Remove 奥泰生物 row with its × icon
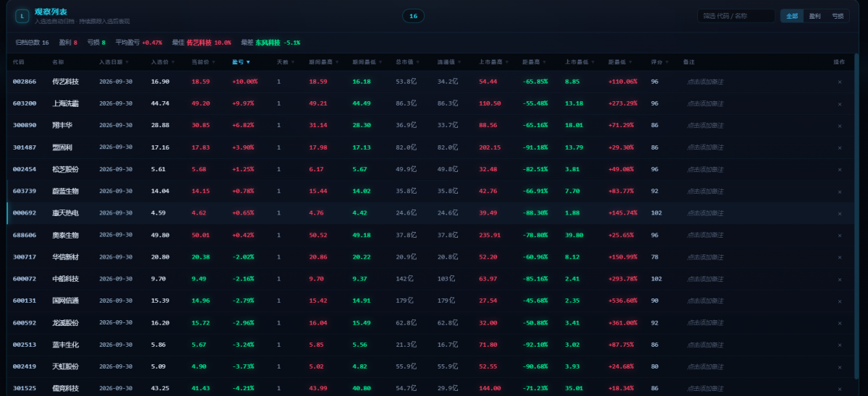Image resolution: width=868 pixels, height=396 pixels. click(839, 235)
